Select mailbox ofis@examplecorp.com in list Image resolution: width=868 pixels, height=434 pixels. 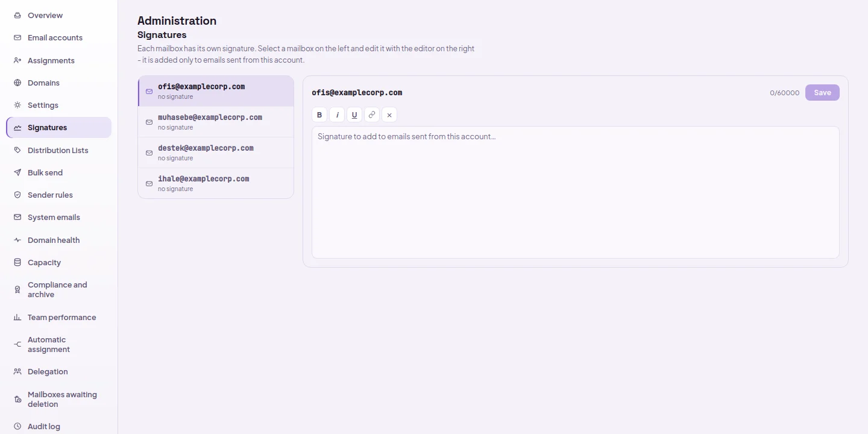tap(216, 91)
